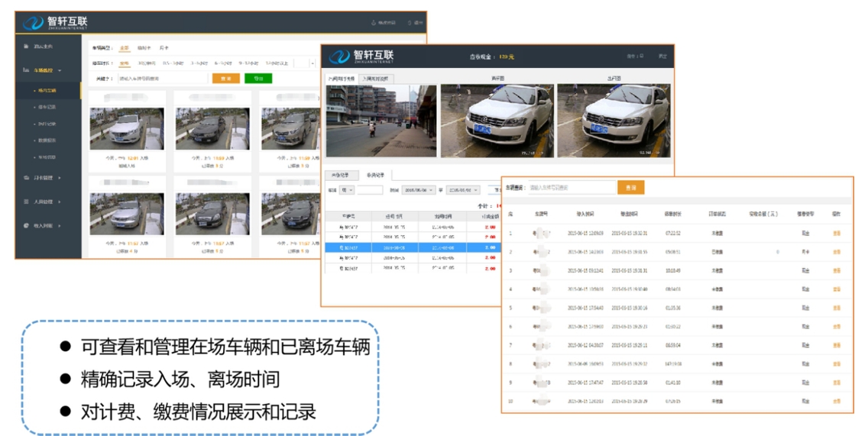Click the 查看 link in row 2 of right table
Viewport: 868px width, 436px height.
pyautogui.click(x=837, y=252)
